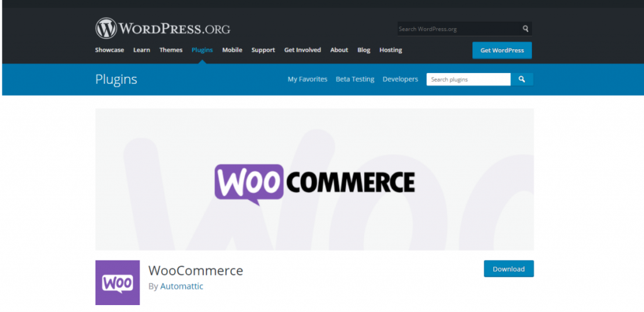Visit the Blog link
Image resolution: width=644 pixels, height=312 pixels.
pyautogui.click(x=364, y=50)
